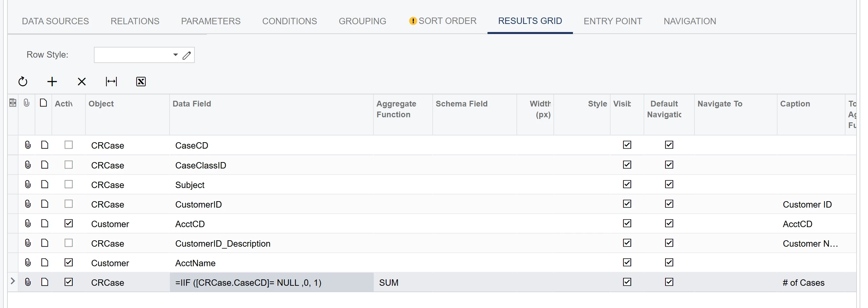Click pencil edit icon beside Row Style
The height and width of the screenshot is (308, 868).
[x=187, y=55]
